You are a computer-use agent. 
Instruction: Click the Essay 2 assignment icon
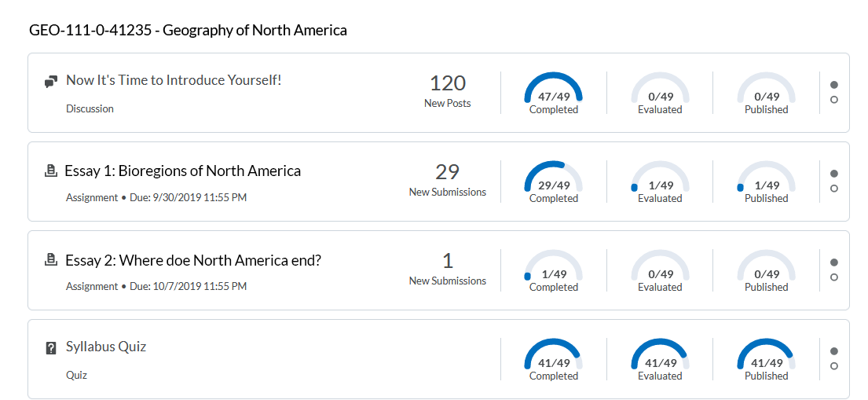(x=51, y=259)
